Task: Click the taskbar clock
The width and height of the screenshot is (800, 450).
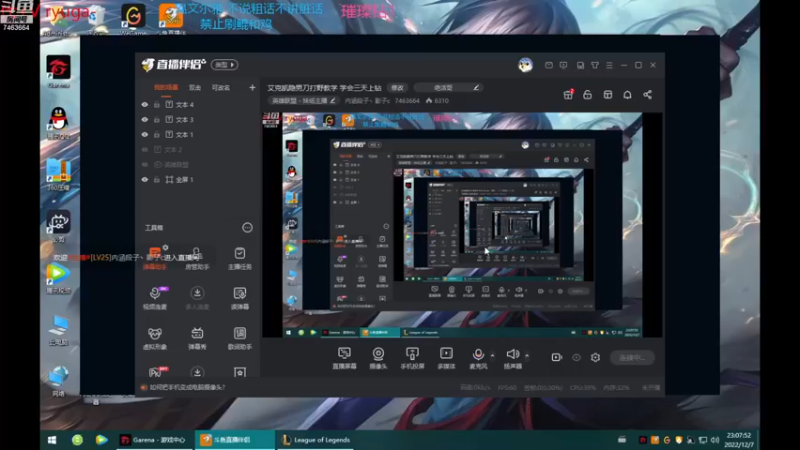Action: pos(739,440)
